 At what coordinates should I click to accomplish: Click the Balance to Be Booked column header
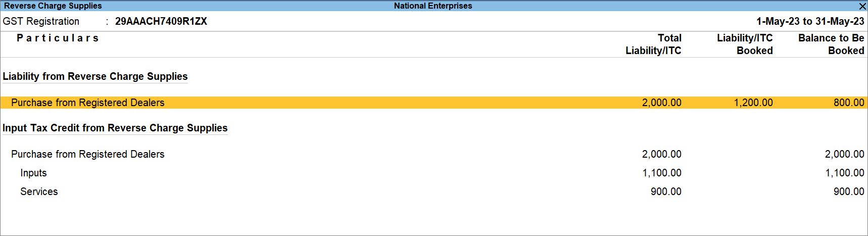[x=831, y=44]
